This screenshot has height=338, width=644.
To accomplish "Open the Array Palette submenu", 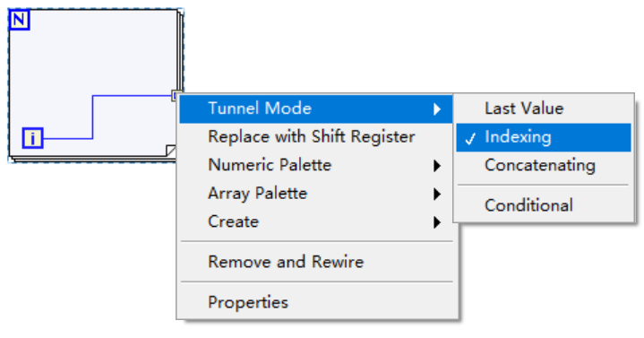I will coord(316,194).
